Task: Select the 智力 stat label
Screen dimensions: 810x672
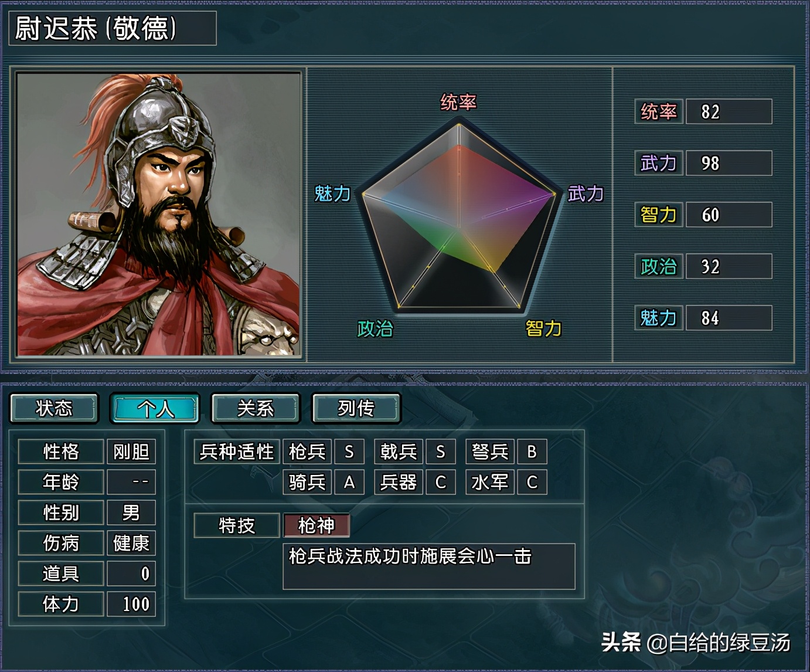Action: [x=659, y=215]
